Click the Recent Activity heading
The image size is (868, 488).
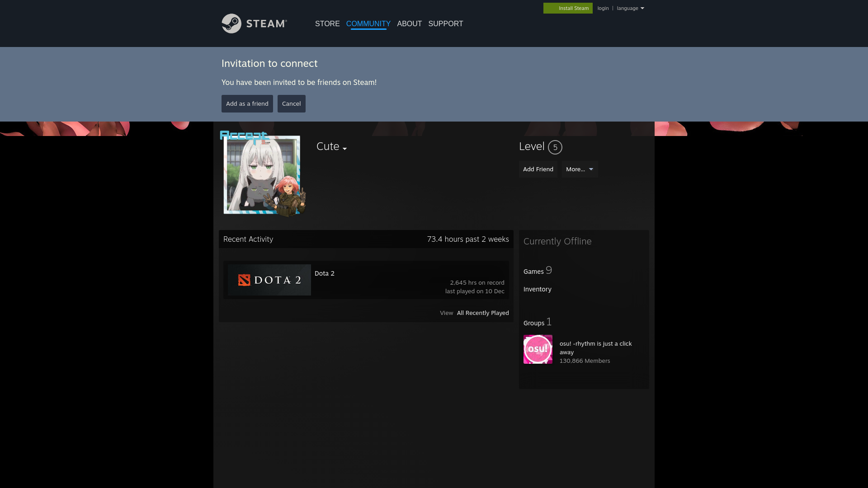coord(248,239)
